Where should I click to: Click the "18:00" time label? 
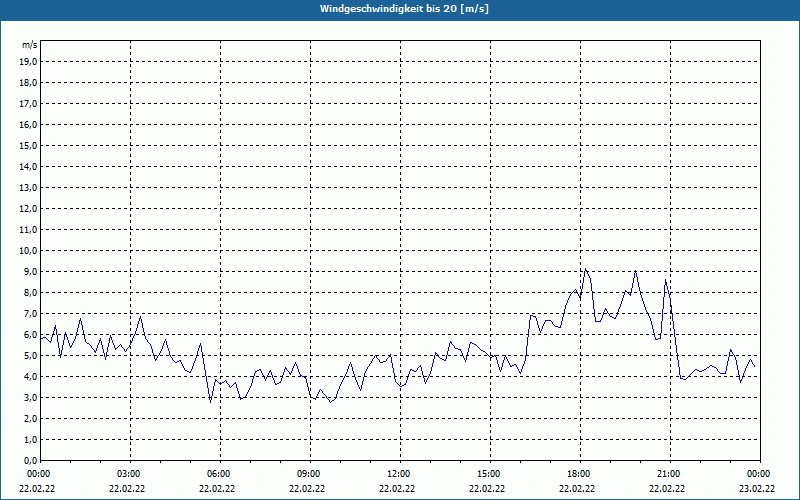(x=580, y=474)
